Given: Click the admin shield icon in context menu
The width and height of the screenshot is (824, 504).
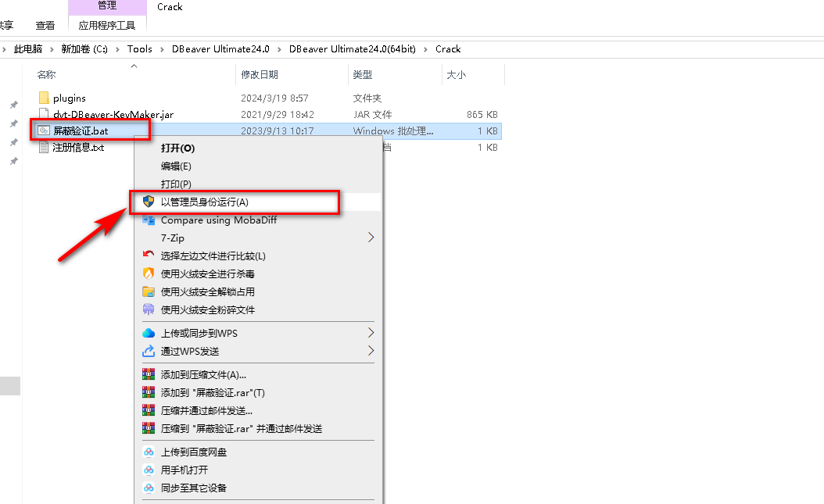Looking at the screenshot, I should click(x=149, y=202).
